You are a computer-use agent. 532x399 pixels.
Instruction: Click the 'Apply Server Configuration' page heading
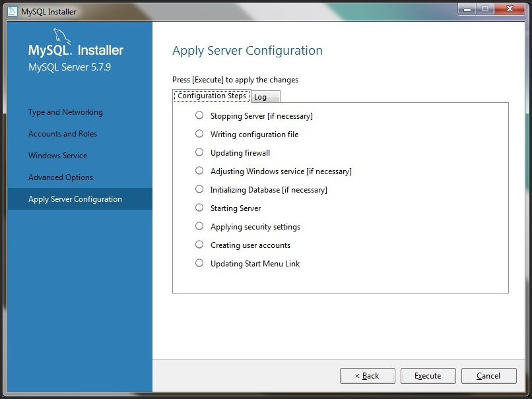click(248, 51)
